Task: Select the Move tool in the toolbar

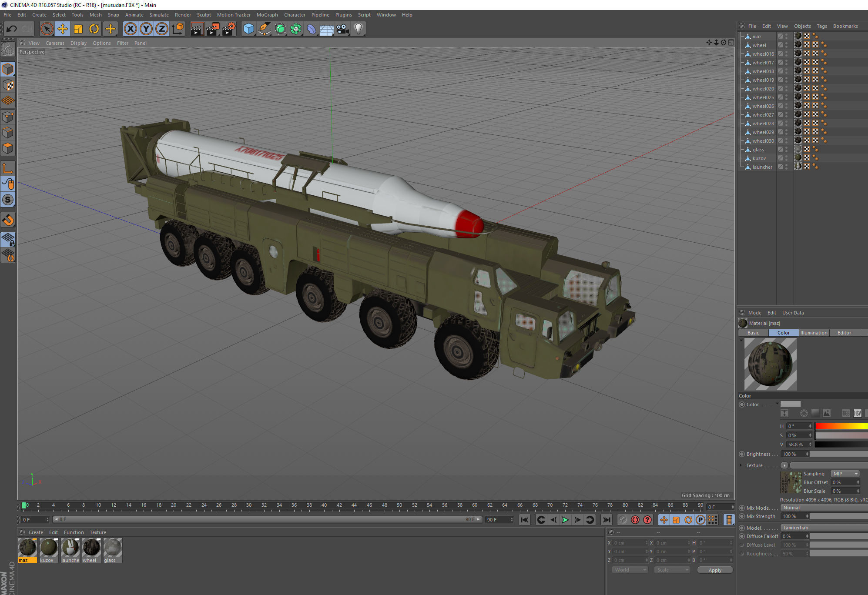Action: click(x=63, y=29)
